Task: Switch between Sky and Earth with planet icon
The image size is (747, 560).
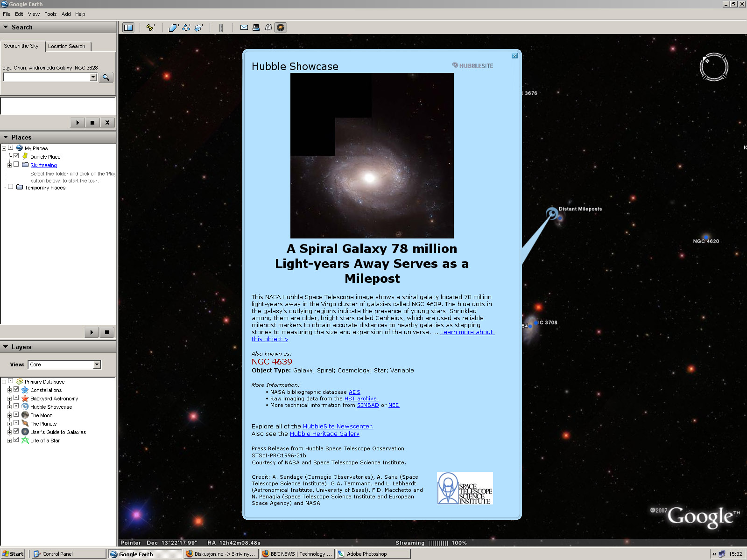Action: coord(281,28)
